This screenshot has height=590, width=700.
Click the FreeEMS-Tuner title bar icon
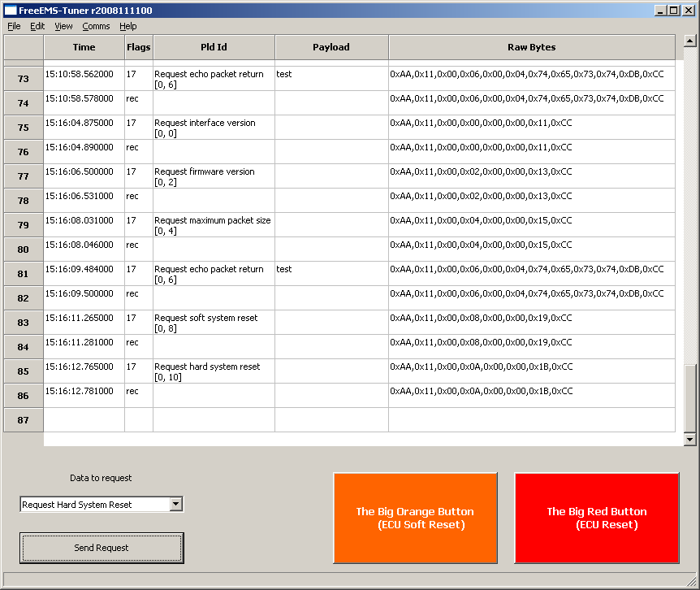pyautogui.click(x=10, y=11)
